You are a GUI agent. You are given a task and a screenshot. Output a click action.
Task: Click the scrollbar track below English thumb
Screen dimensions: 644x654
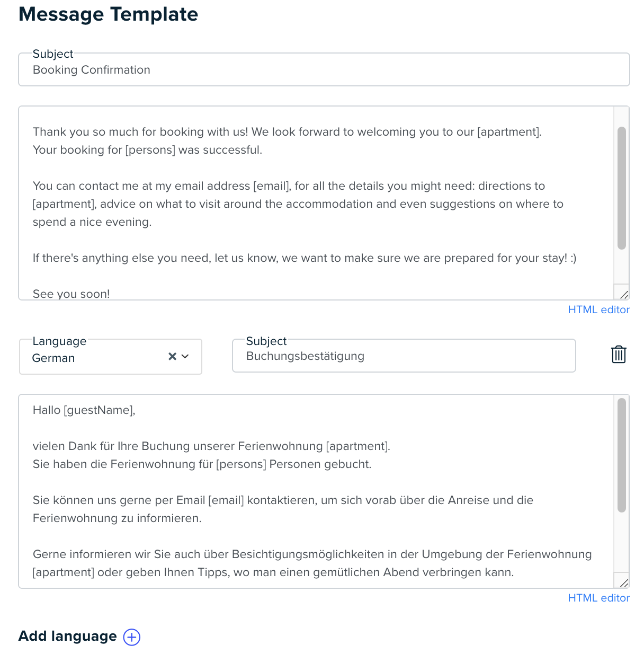(x=622, y=267)
